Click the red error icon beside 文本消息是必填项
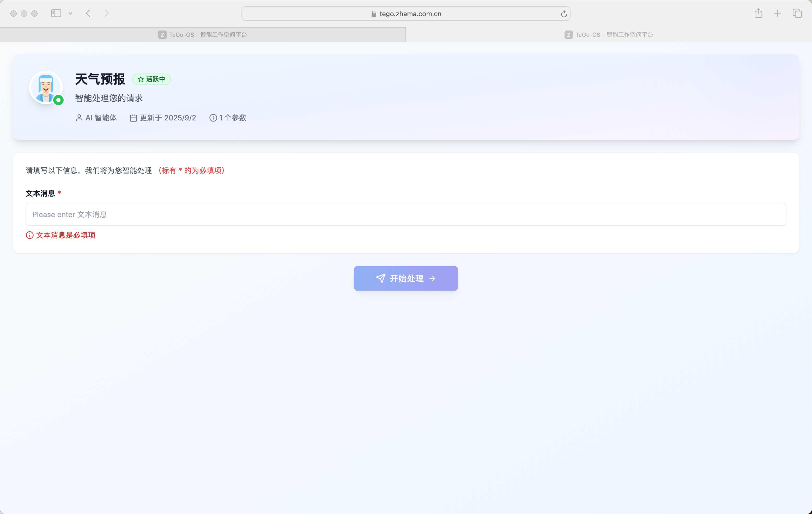812x514 pixels. [x=30, y=235]
